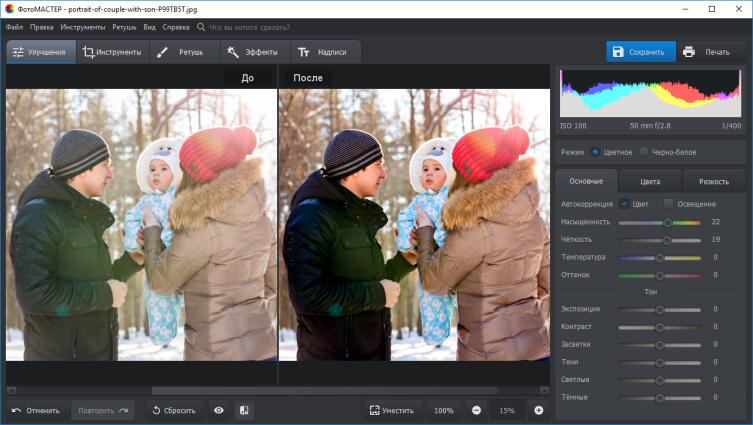Enable the Освещение autocorrection checkbox

point(668,204)
